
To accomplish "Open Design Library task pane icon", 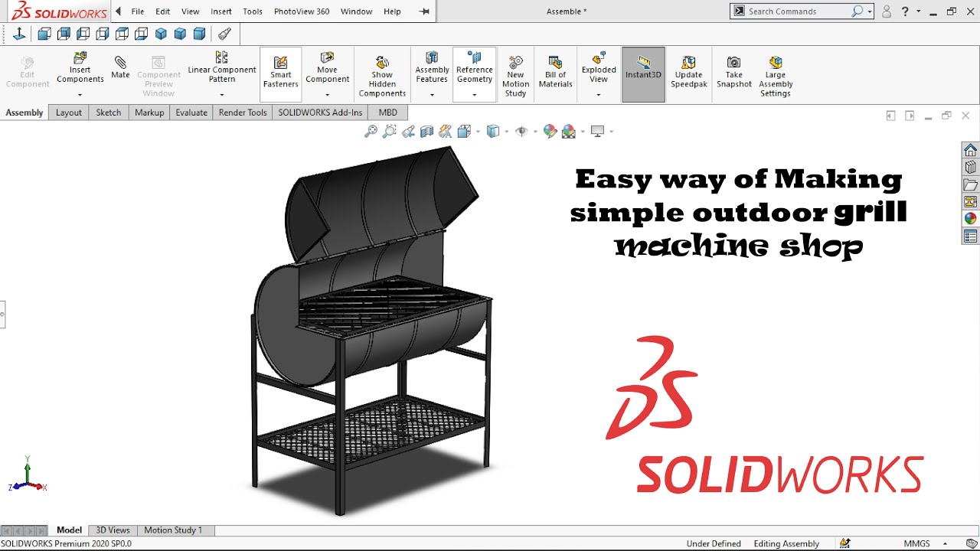I will 971,168.
